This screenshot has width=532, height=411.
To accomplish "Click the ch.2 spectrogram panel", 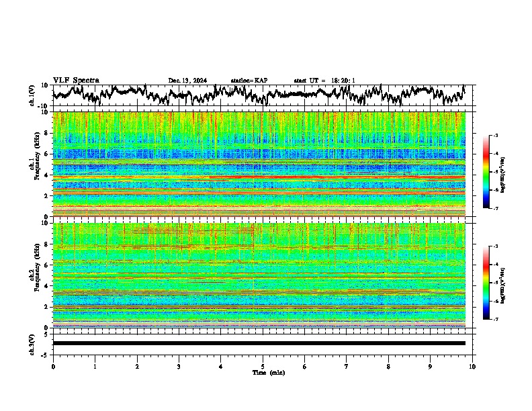I will coord(259,275).
